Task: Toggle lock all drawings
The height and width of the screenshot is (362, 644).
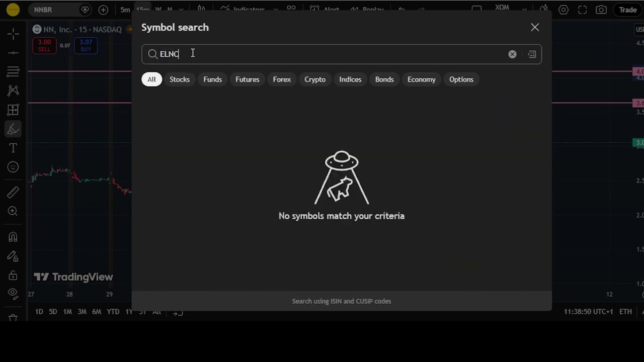Action: [13, 276]
